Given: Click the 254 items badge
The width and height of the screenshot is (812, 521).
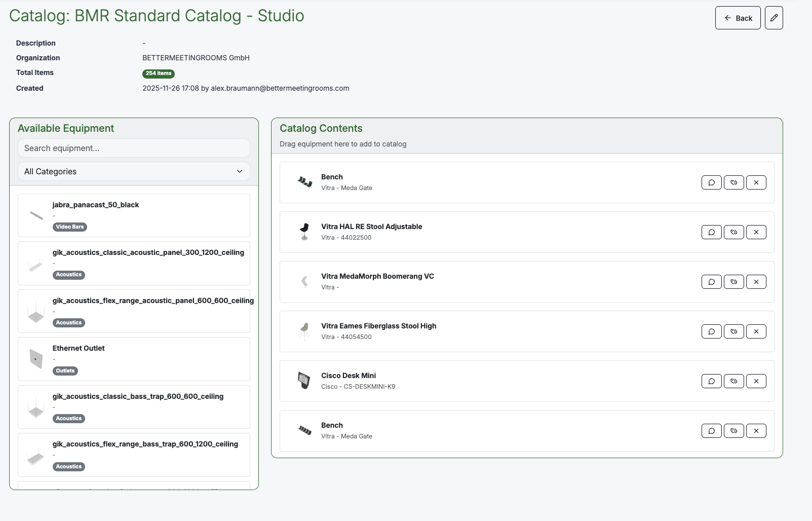Looking at the screenshot, I should tap(159, 73).
